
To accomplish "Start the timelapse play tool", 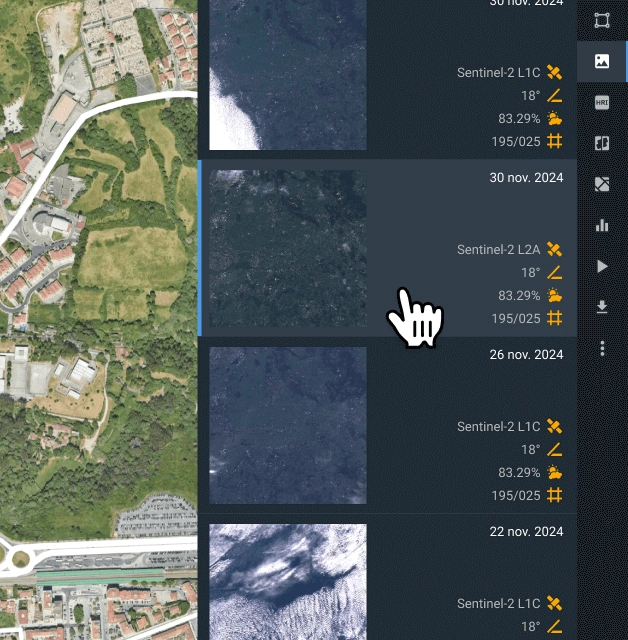I will 602,266.
